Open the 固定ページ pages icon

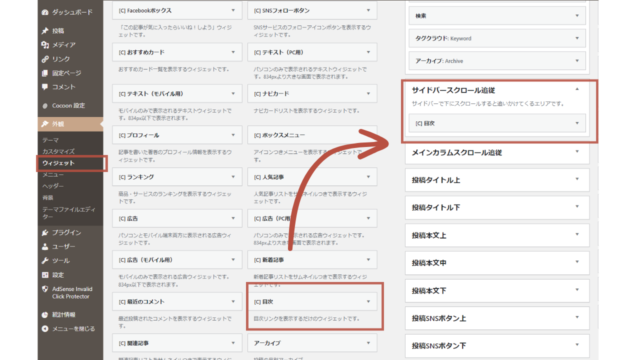coord(45,73)
